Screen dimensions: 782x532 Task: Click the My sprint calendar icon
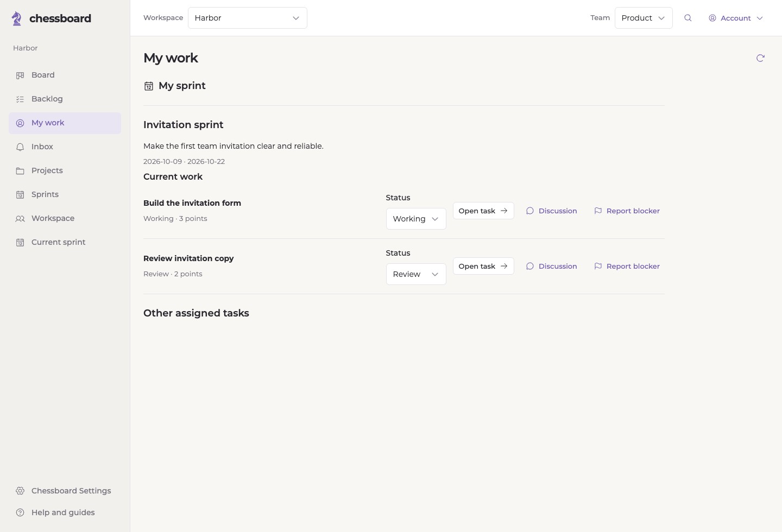(x=149, y=86)
